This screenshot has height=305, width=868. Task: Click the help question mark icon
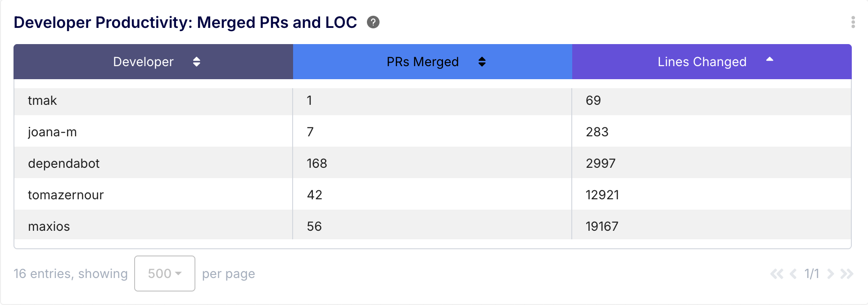pyautogui.click(x=373, y=22)
